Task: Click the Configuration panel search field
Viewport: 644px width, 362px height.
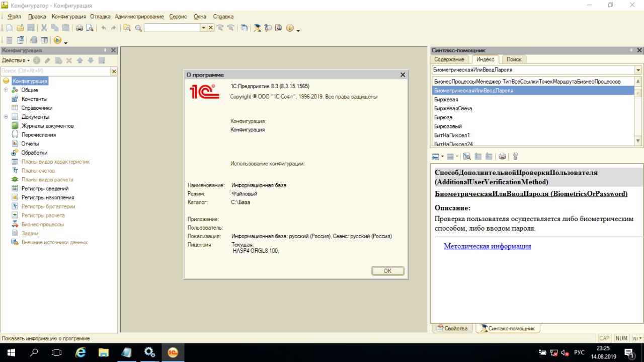Action: coord(55,71)
